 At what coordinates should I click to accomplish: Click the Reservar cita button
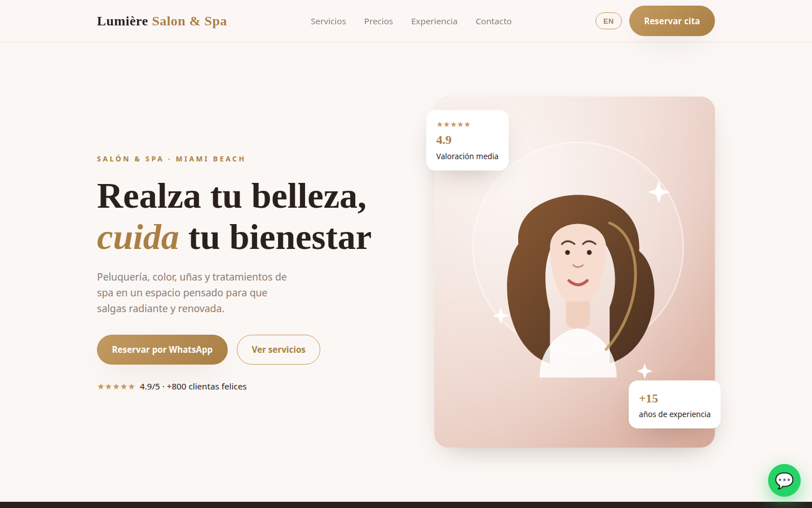point(672,21)
